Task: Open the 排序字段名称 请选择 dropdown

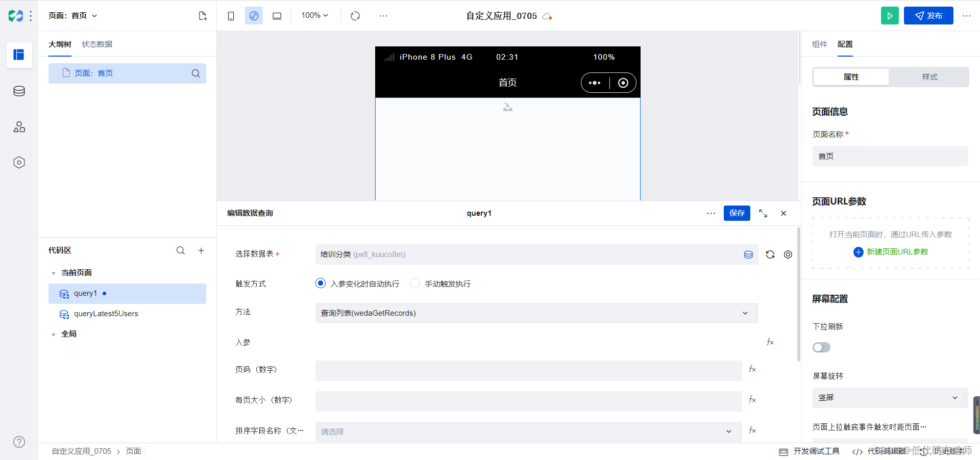Action: (528, 431)
